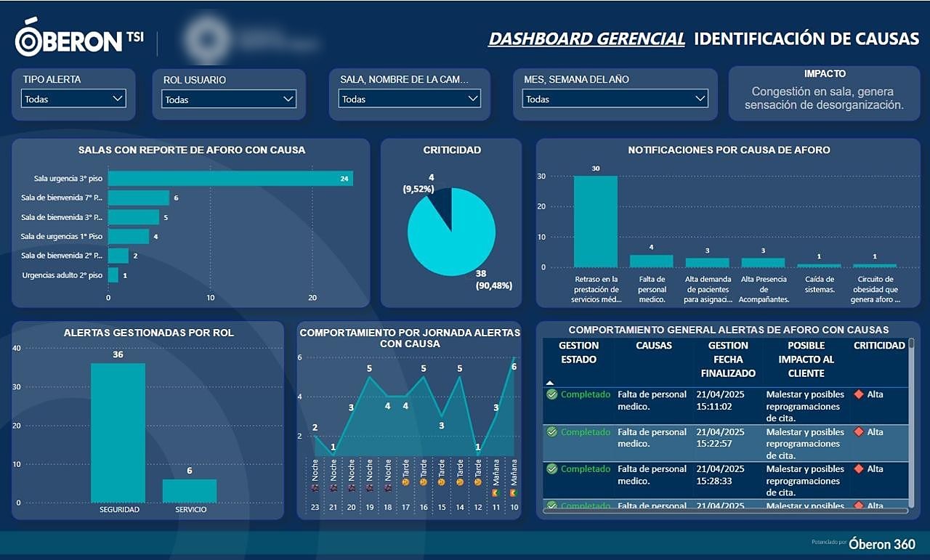Click line chart point at hour 12
The width and height of the screenshot is (930, 560).
478,455
